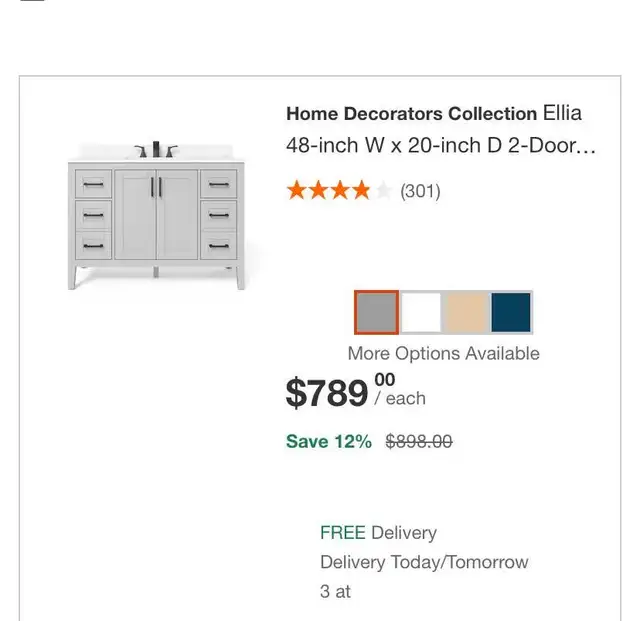The width and height of the screenshot is (640, 621).
Task: Open the Ellia 48-inch W product title
Action: [441, 129]
